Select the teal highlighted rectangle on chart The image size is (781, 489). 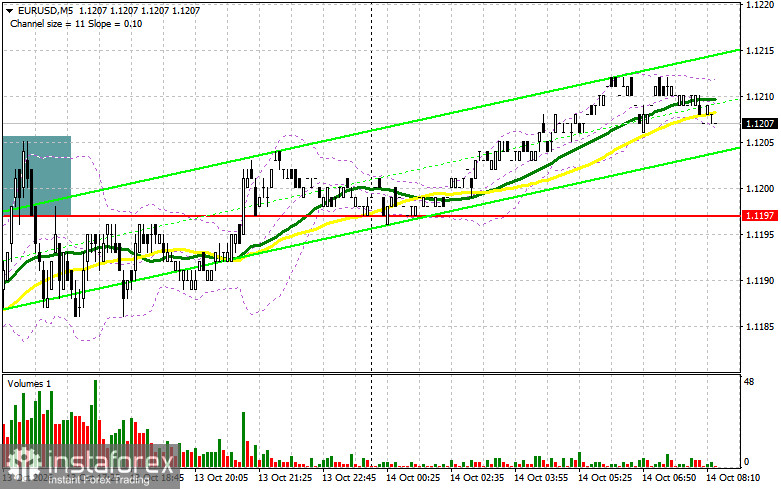click(x=37, y=176)
